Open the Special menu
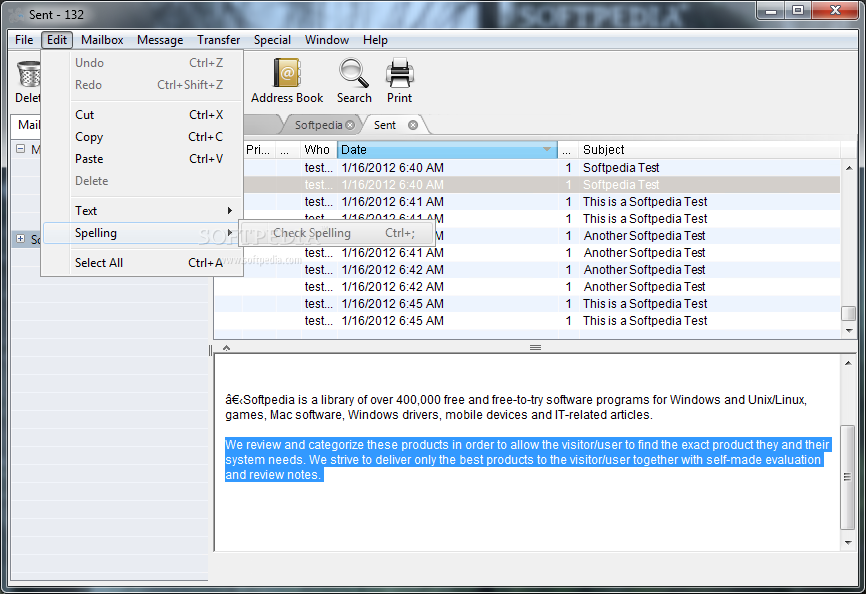This screenshot has width=866, height=594. [272, 40]
